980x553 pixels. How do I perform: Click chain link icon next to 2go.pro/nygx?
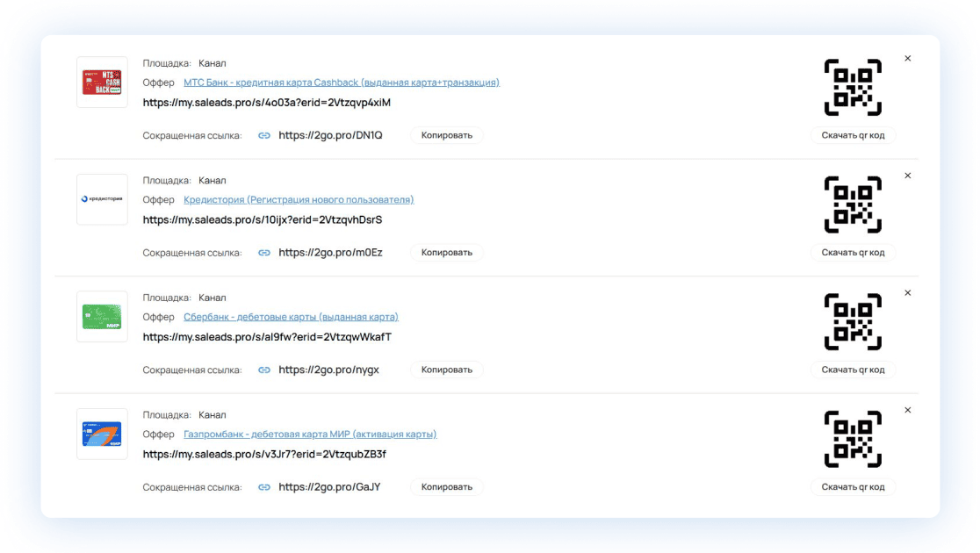[x=264, y=370]
